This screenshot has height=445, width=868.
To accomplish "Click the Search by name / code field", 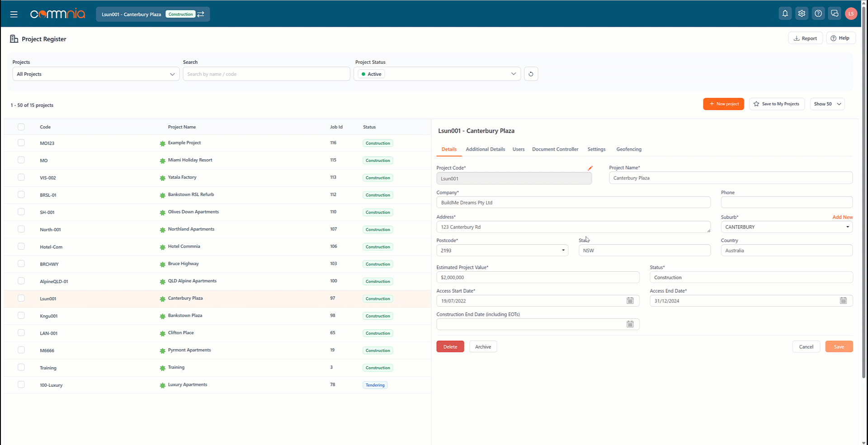I will [x=266, y=74].
